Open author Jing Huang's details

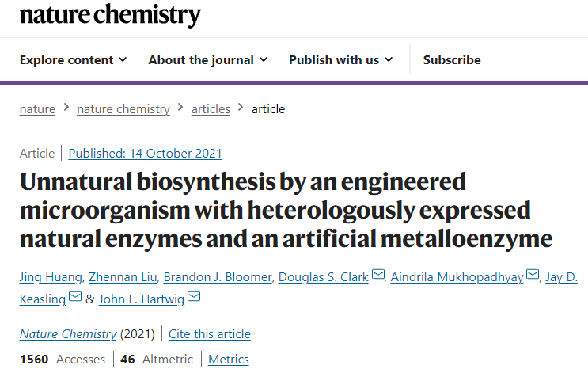(51, 276)
